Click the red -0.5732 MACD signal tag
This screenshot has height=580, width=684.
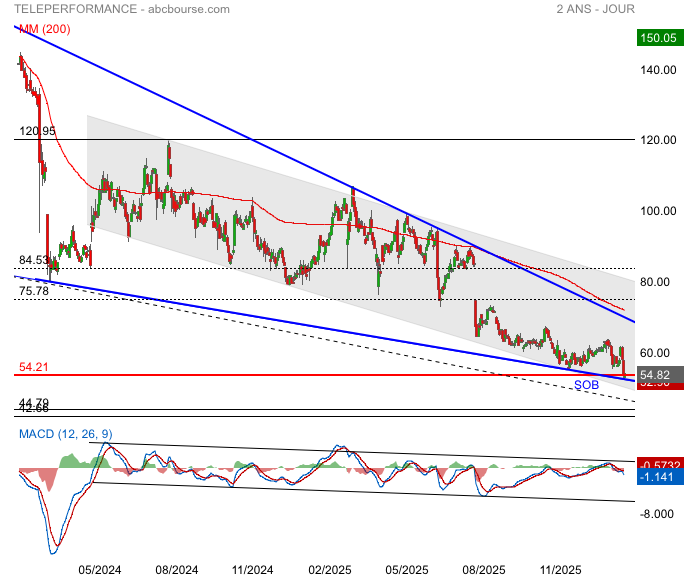coord(660,464)
